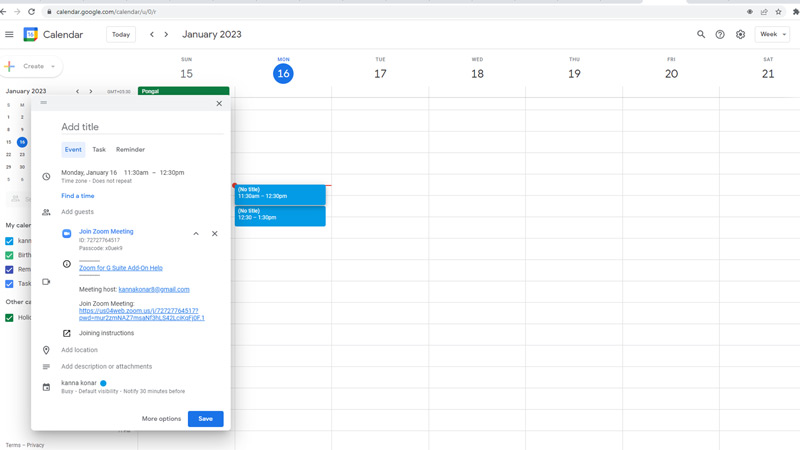Viewport: 800px width, 450px height.
Task: Click the meeting host email link
Action: click(154, 289)
